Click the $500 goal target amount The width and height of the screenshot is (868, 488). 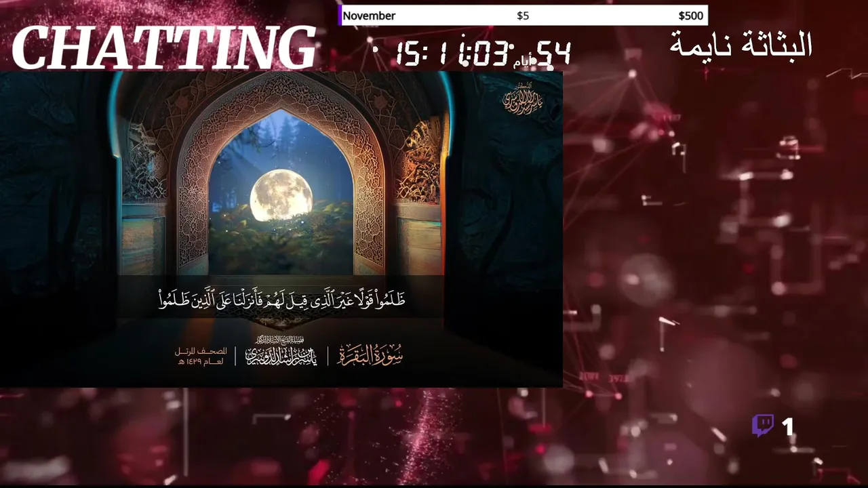coord(691,16)
